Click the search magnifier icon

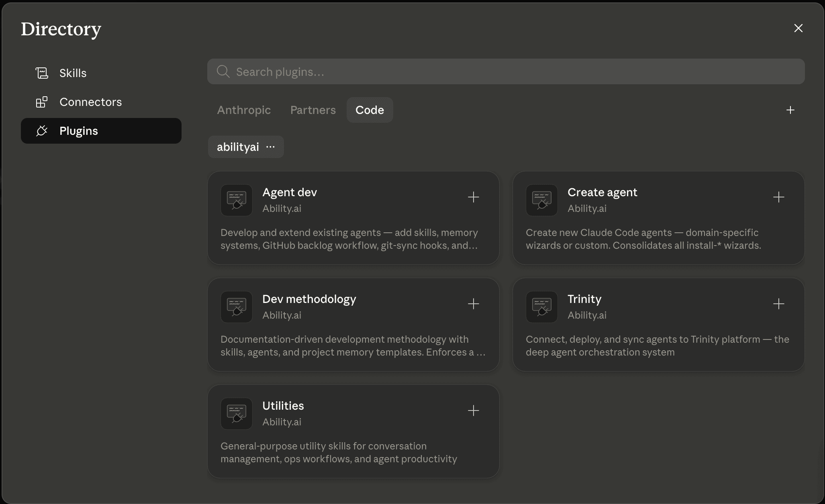[223, 72]
